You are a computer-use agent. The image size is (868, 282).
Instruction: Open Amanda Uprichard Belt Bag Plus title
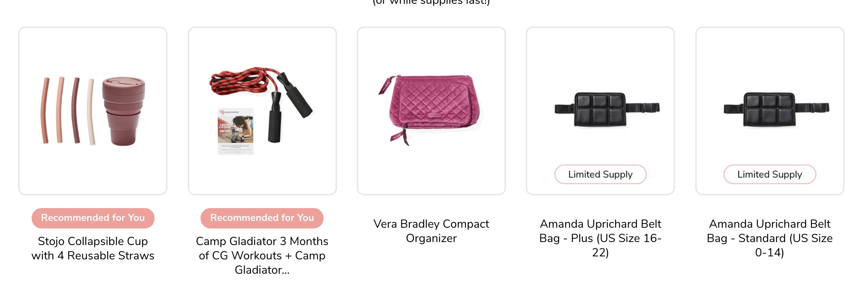coord(600,238)
